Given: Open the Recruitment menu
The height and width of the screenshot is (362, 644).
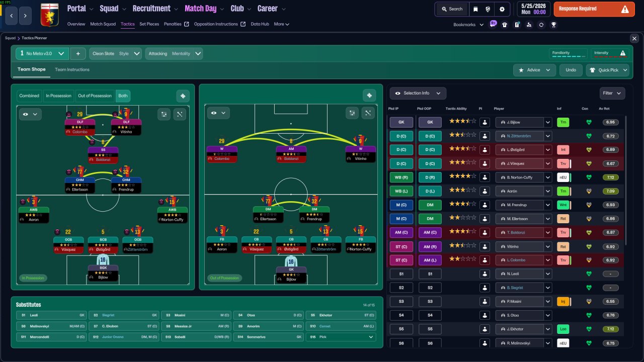Looking at the screenshot, I should click(155, 9).
